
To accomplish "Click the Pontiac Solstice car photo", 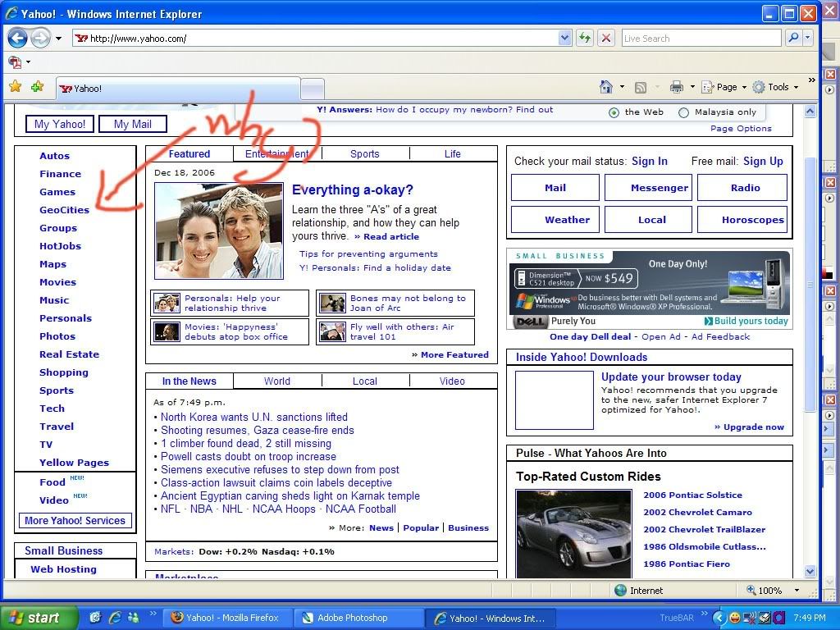I will [x=573, y=533].
